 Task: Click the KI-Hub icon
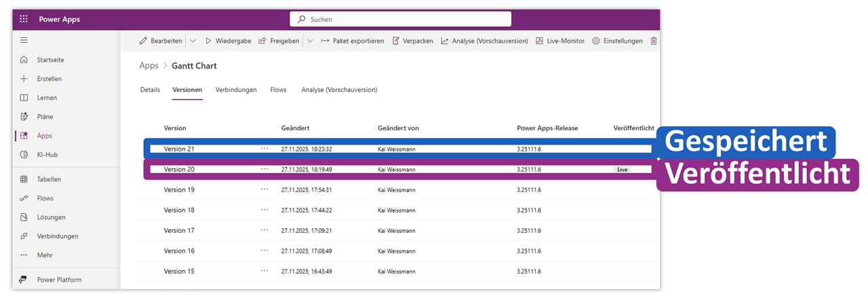[x=24, y=155]
